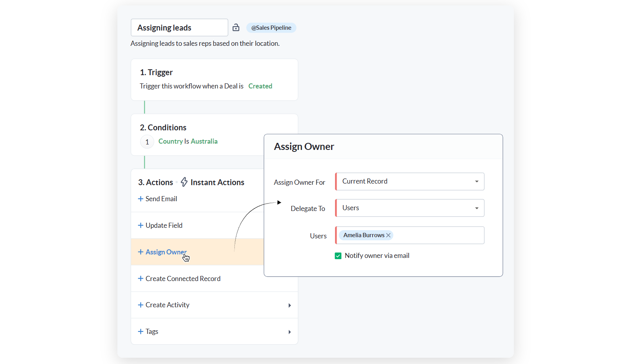Click the plus icon next to Update Field
The width and height of the screenshot is (625, 364).
point(140,225)
